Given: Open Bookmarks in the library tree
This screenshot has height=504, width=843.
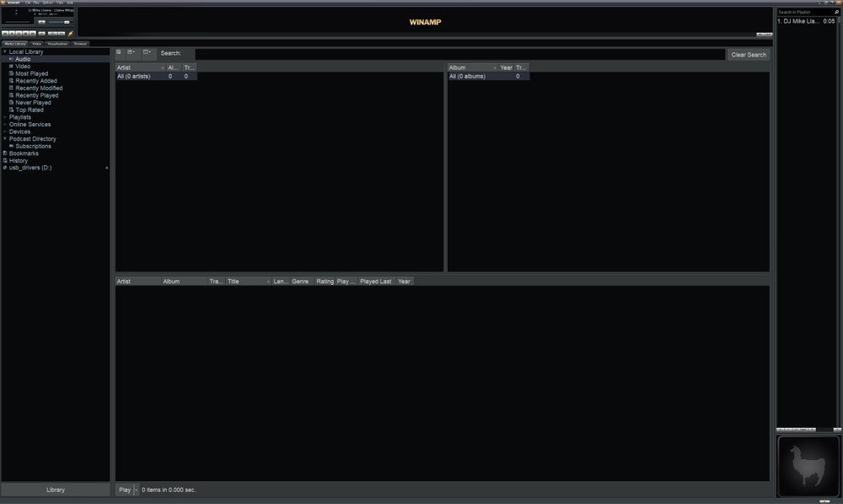Looking at the screenshot, I should [x=24, y=153].
